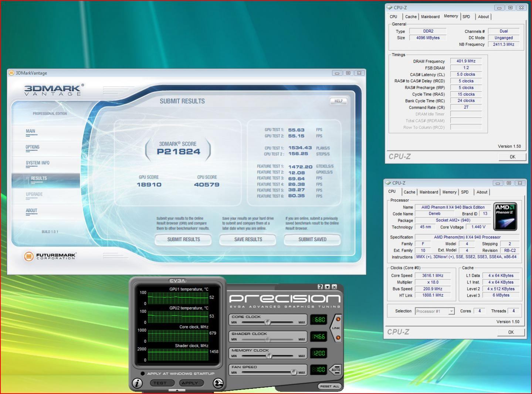Click the SAVE RESULTS button

pyautogui.click(x=248, y=240)
